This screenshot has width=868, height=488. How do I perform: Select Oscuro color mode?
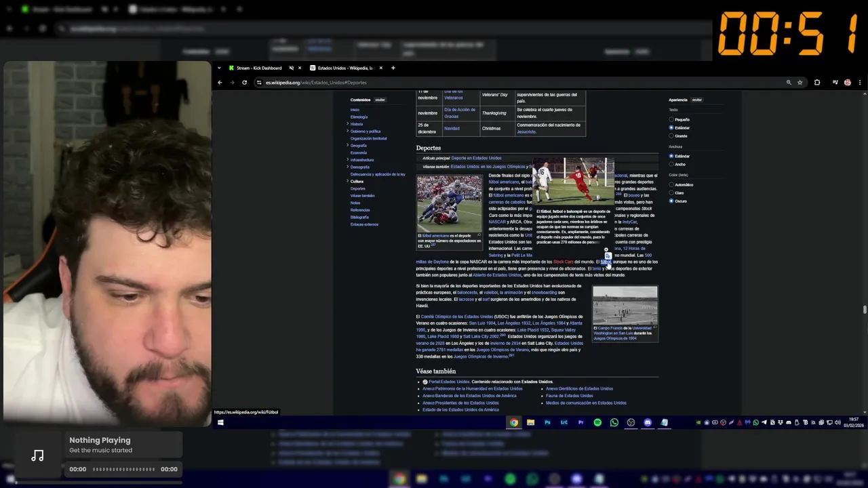(671, 201)
